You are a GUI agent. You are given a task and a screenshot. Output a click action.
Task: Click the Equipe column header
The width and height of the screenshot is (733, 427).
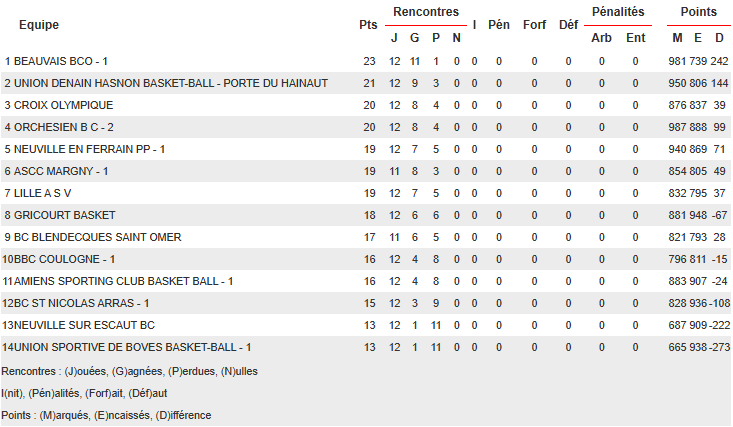[37, 24]
